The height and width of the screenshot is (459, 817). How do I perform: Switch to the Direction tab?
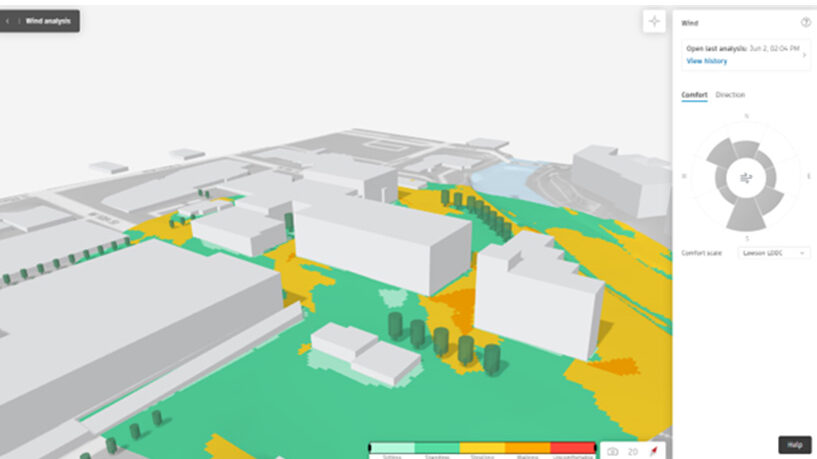click(730, 95)
